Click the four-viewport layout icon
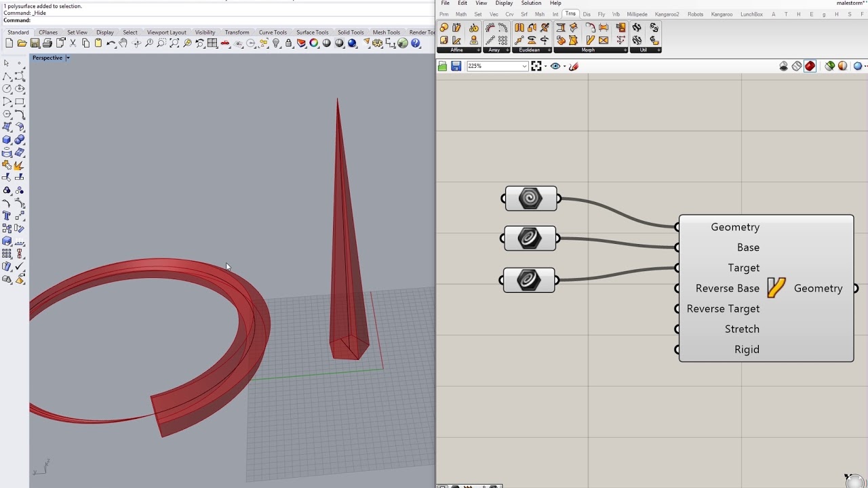Viewport: 868px width, 488px height. [212, 43]
